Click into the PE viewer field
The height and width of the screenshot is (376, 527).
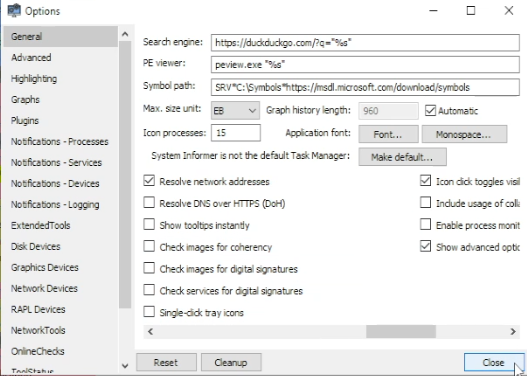pos(365,64)
